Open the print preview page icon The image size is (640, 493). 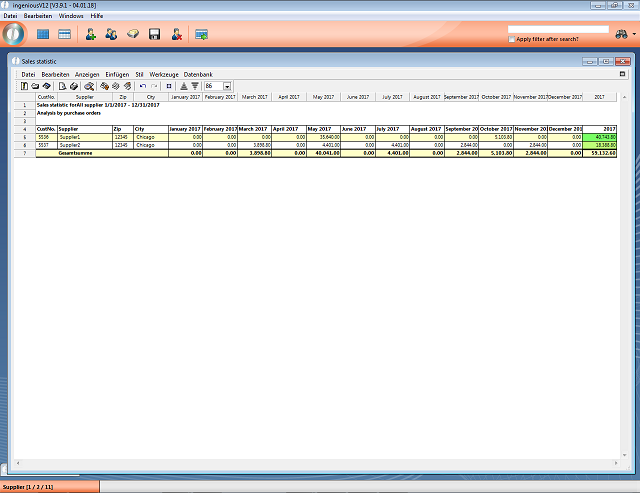pos(62,86)
